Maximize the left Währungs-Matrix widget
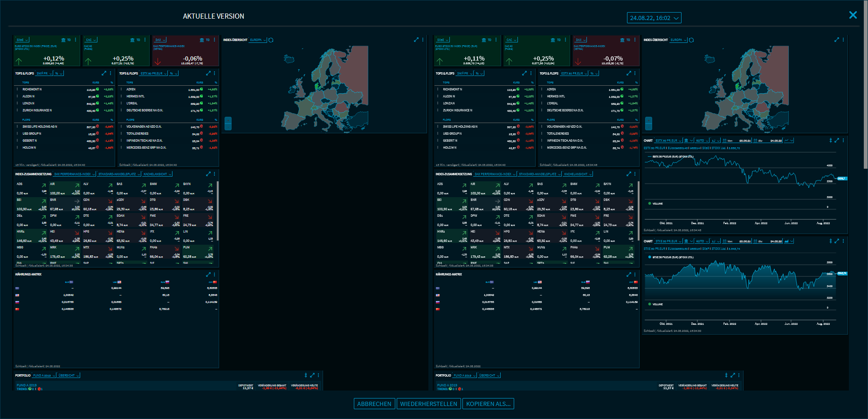This screenshot has height=419, width=868. (x=208, y=275)
